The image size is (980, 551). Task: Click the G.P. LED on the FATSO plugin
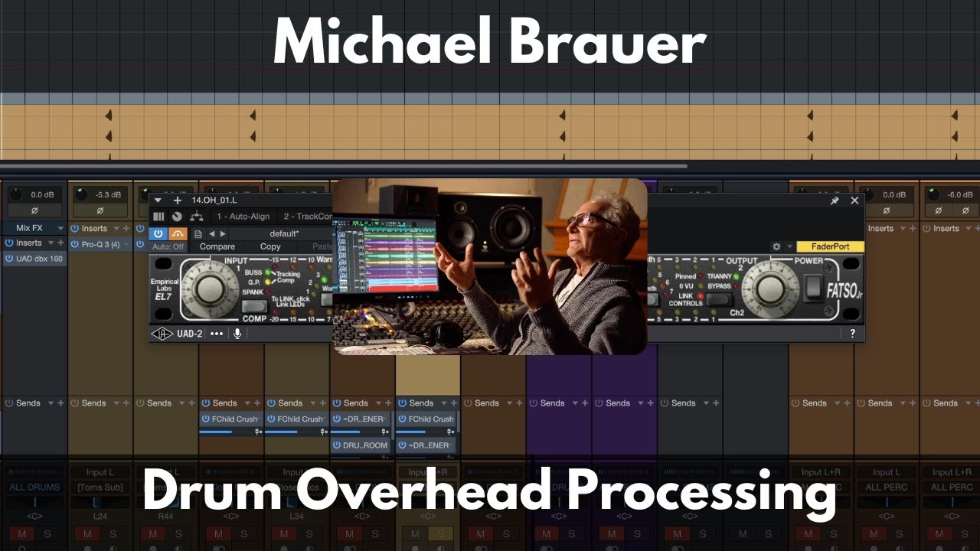pos(267,282)
